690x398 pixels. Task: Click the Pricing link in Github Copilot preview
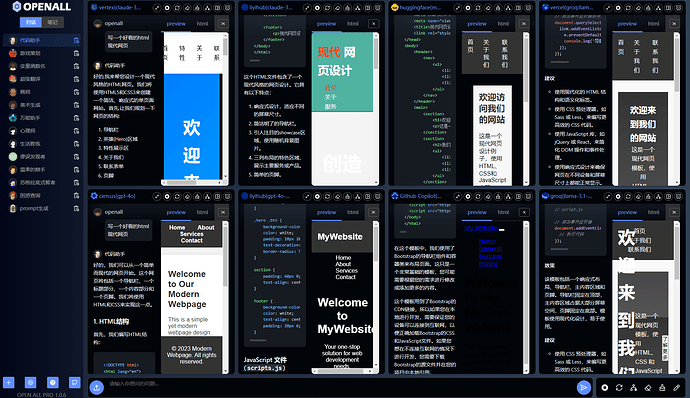pos(488,264)
